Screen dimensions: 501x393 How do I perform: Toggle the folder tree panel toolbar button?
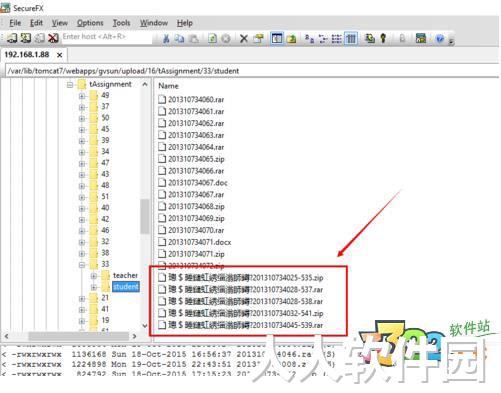277,39
